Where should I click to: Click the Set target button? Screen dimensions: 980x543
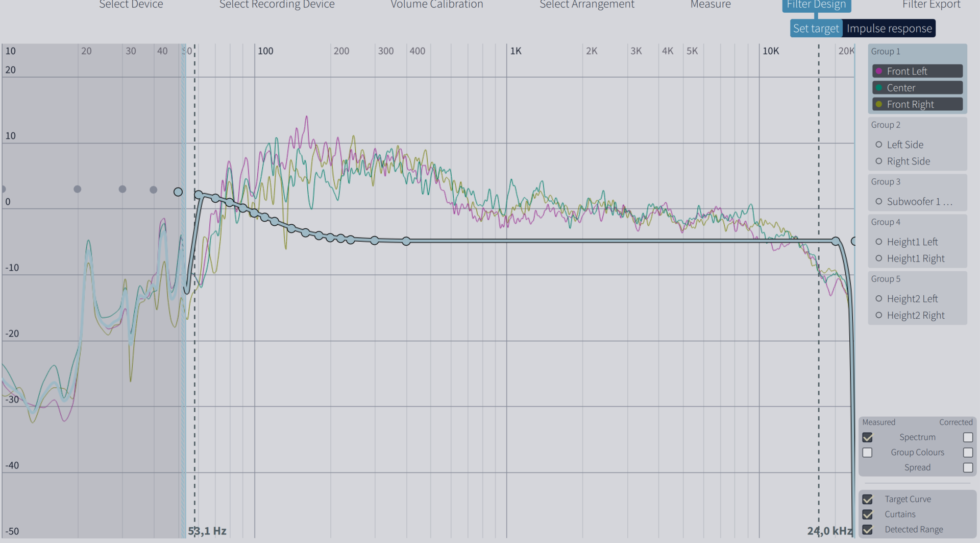pos(815,29)
